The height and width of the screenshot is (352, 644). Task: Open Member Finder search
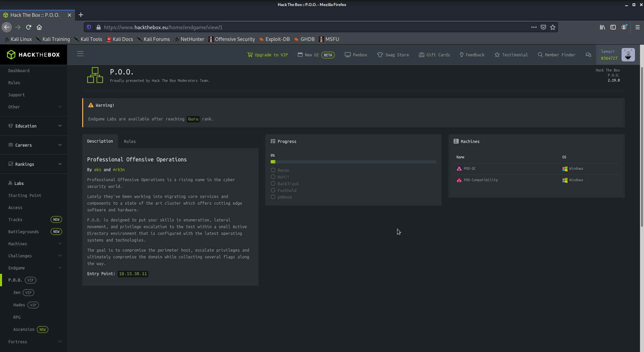click(x=557, y=55)
